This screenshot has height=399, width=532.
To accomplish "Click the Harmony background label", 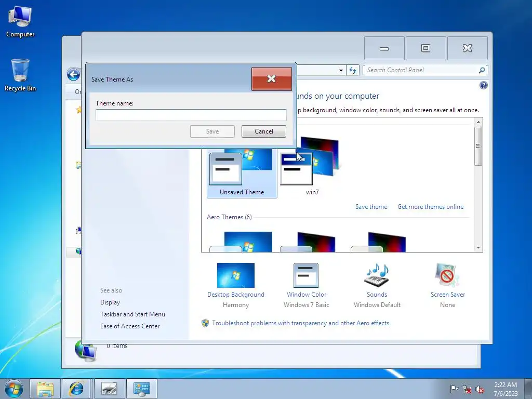I will [x=236, y=304].
